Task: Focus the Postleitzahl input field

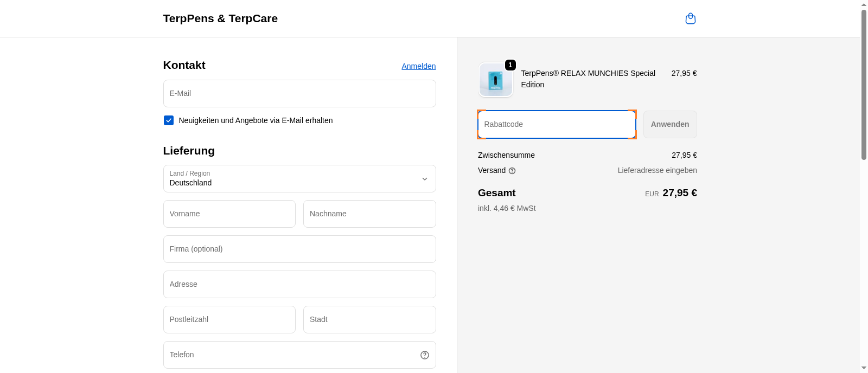Action: point(229,320)
